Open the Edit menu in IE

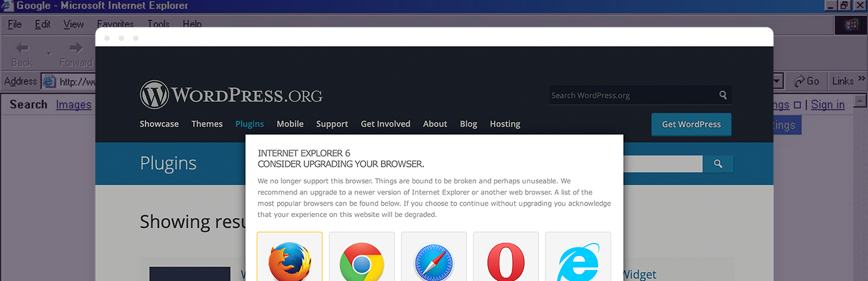click(43, 24)
